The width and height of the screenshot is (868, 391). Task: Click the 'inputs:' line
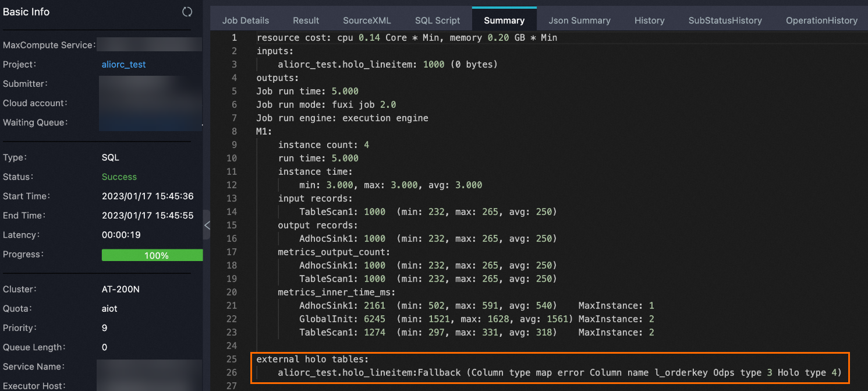tap(275, 51)
